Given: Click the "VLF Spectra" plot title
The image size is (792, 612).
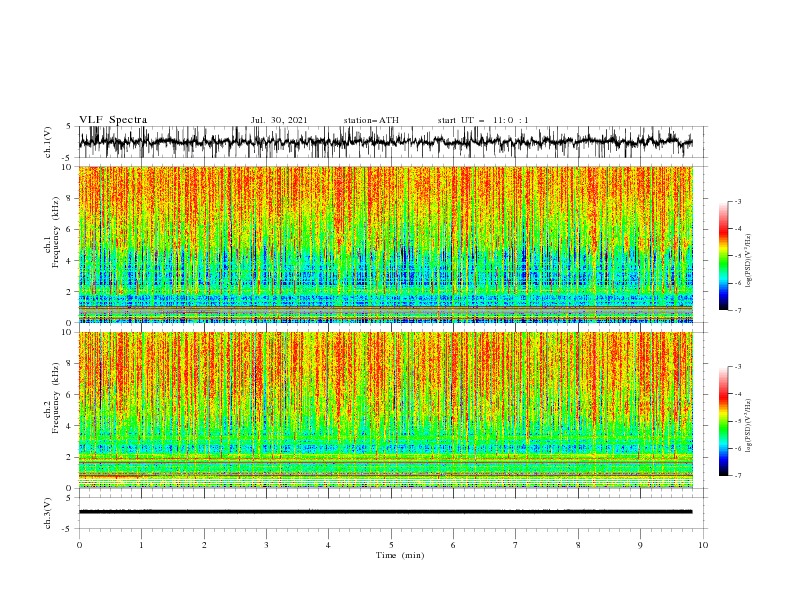Looking at the screenshot, I should click(x=113, y=120).
